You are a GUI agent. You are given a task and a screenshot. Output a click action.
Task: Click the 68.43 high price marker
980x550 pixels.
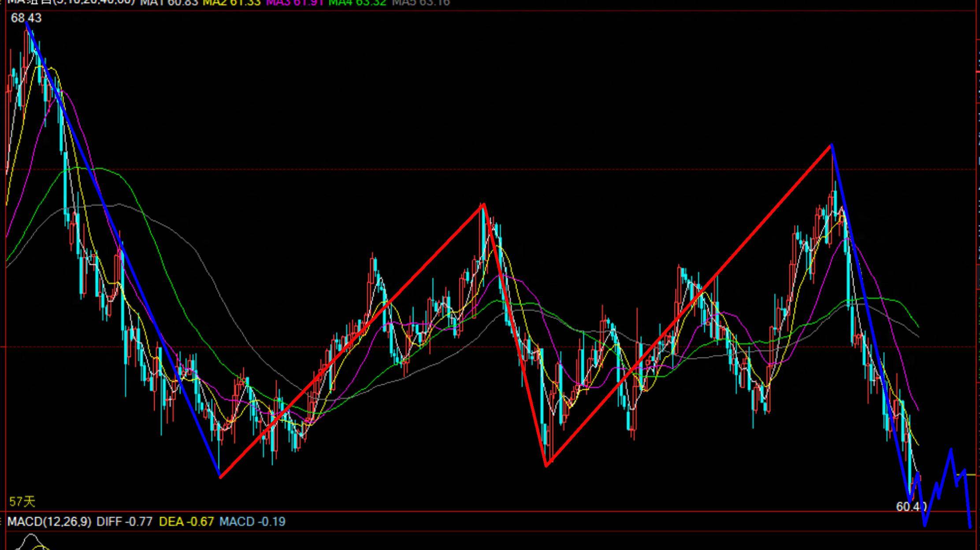coord(26,18)
